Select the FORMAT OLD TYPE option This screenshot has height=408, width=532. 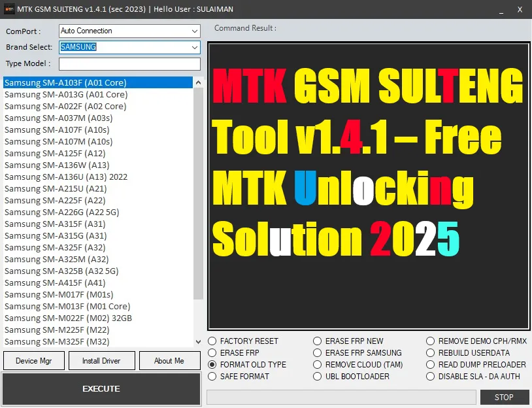247,365
